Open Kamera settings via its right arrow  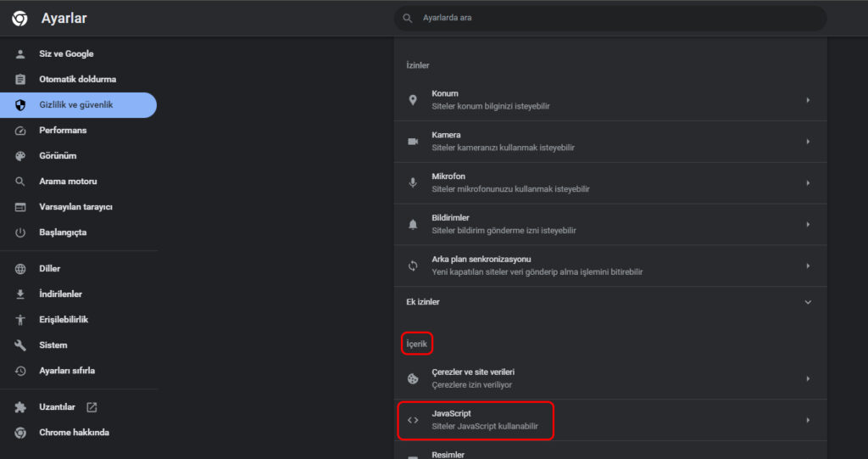(808, 142)
